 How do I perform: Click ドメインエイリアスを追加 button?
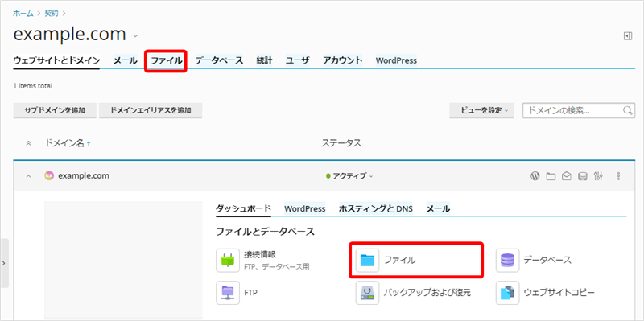coord(151,110)
